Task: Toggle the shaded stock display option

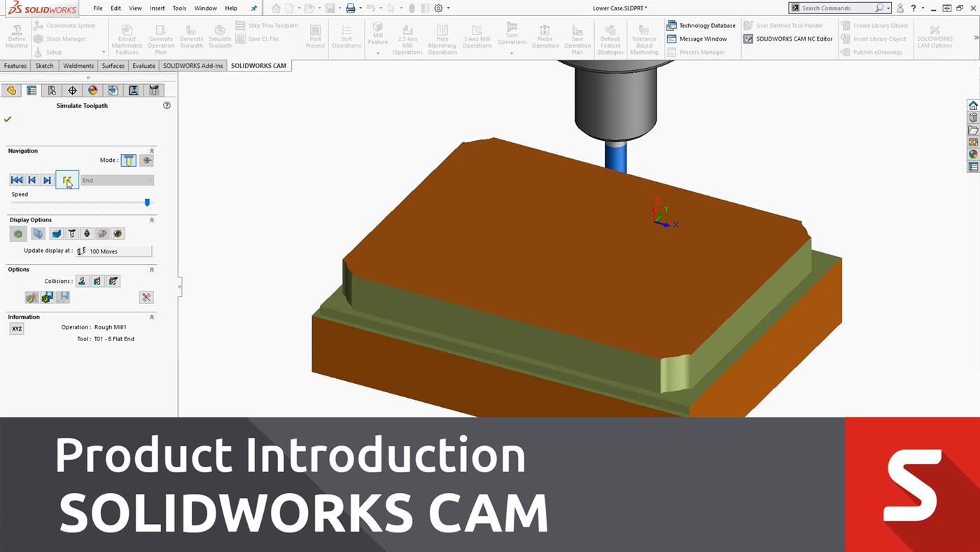Action: pos(17,233)
